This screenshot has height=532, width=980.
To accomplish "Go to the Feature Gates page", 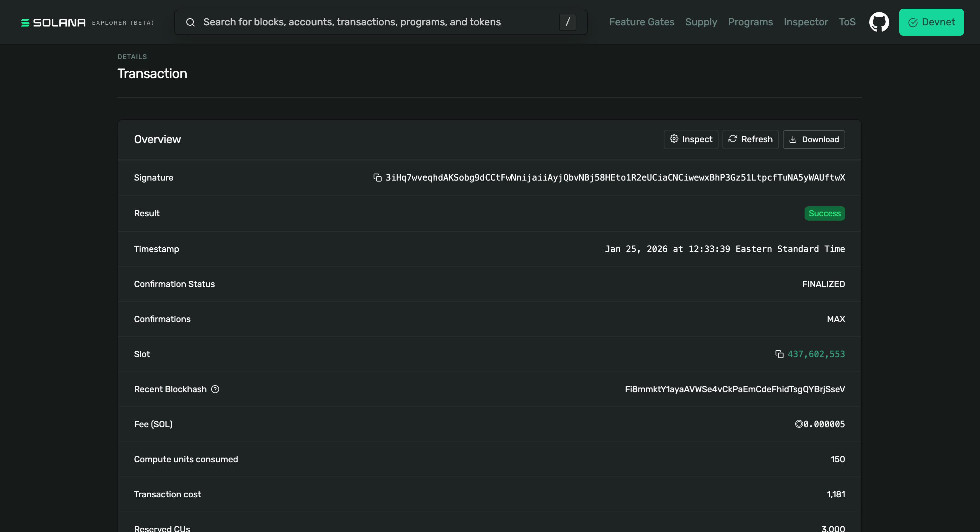I will pyautogui.click(x=641, y=22).
